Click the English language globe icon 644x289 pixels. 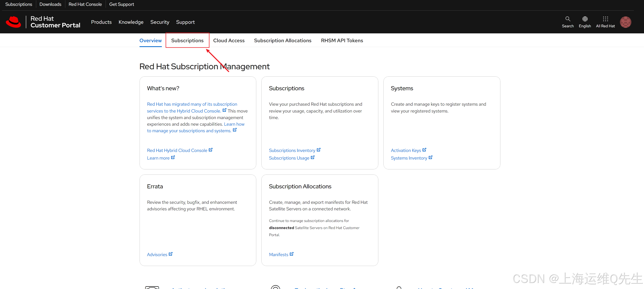(x=585, y=19)
